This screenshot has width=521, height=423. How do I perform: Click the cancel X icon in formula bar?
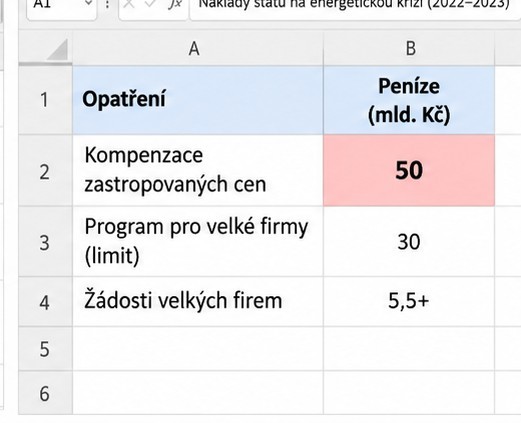[129, 3]
